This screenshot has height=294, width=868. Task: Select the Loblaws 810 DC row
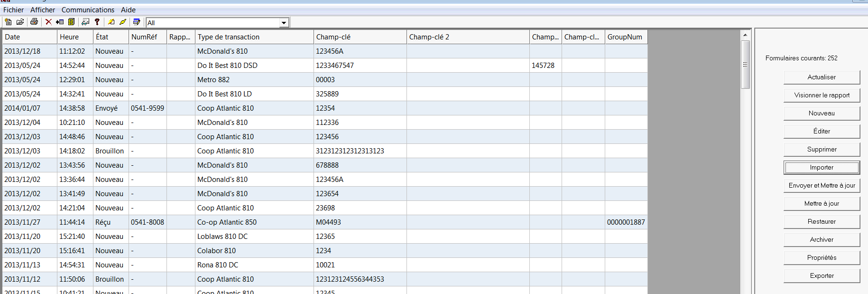[325, 237]
